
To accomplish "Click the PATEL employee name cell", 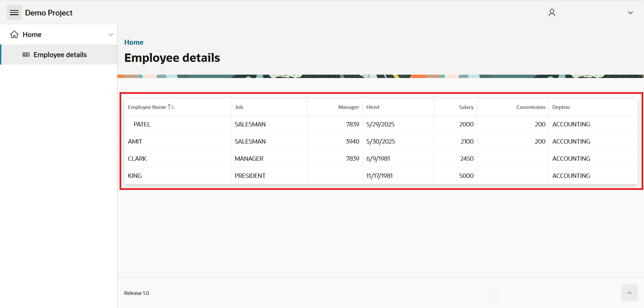I will [142, 124].
